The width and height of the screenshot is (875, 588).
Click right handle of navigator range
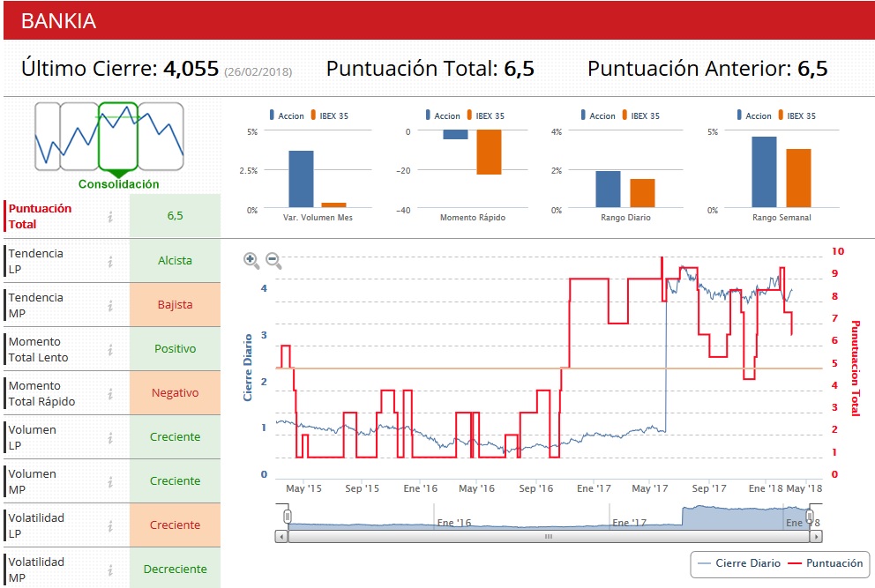[x=809, y=516]
